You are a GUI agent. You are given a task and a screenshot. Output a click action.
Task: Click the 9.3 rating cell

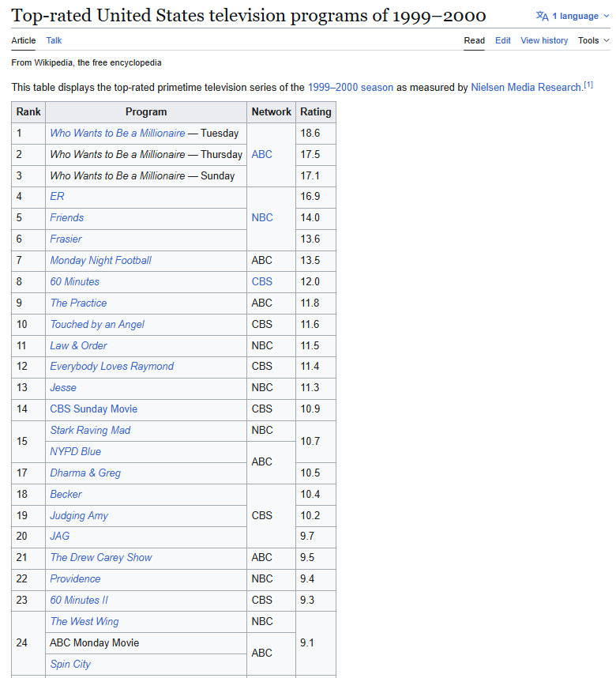click(x=316, y=601)
